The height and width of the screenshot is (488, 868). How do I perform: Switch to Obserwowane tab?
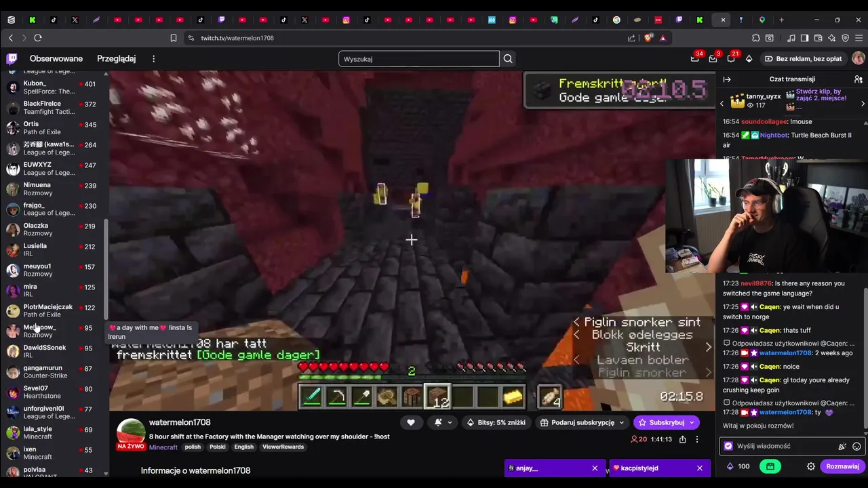(x=56, y=59)
